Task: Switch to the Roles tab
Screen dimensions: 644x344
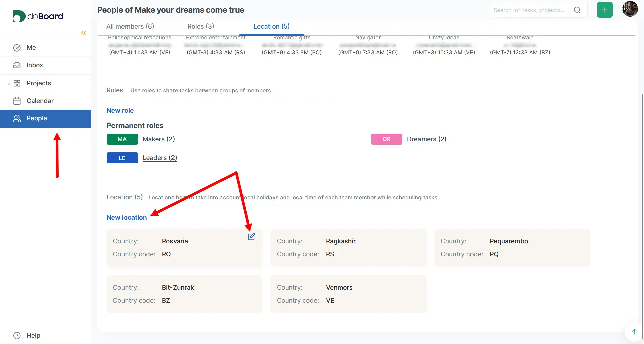Action: [201, 26]
